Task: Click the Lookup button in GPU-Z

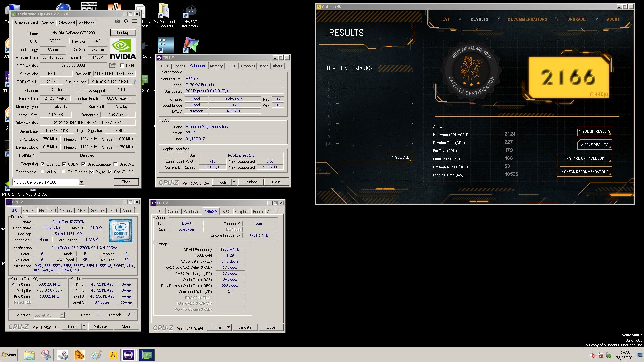Action: (x=123, y=33)
